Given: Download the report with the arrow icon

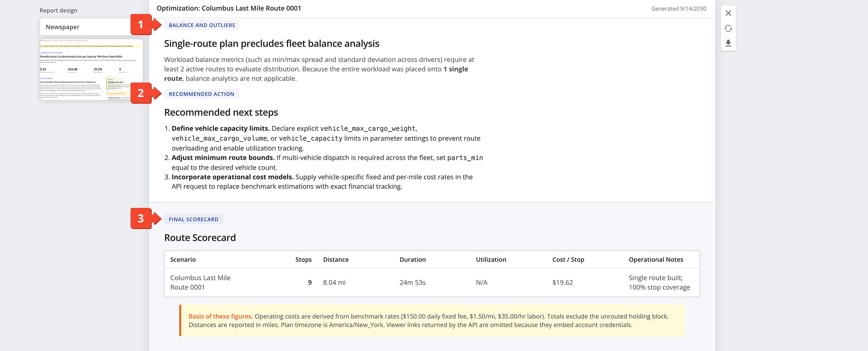Looking at the screenshot, I should 728,43.
